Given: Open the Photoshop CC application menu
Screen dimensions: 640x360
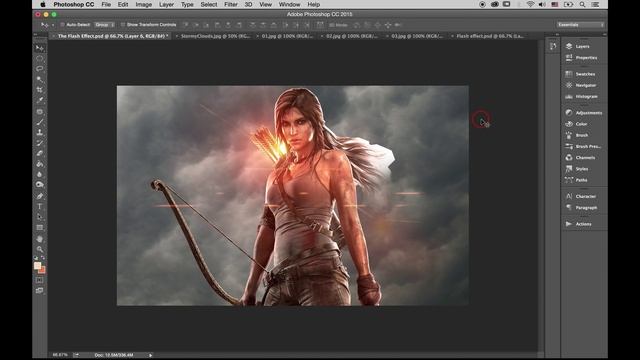Looking at the screenshot, I should pos(74,4).
